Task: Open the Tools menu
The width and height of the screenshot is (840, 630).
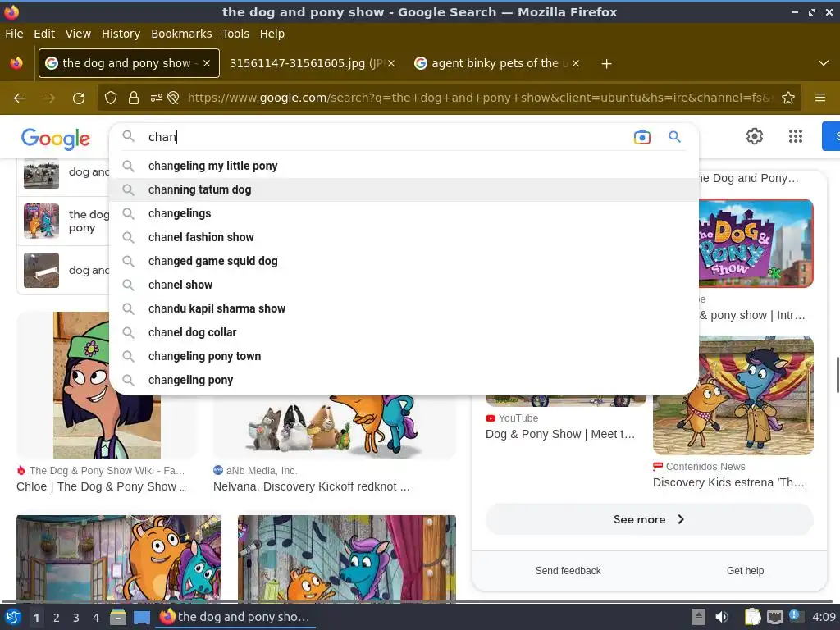Action: tap(235, 34)
